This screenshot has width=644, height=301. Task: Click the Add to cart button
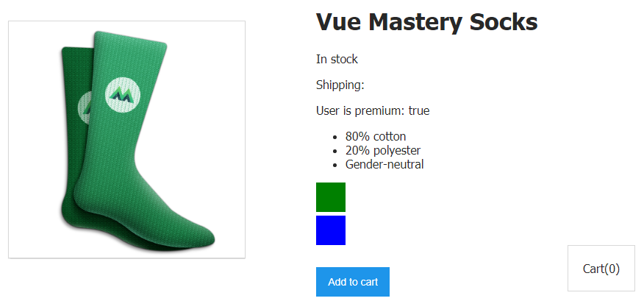(x=353, y=282)
